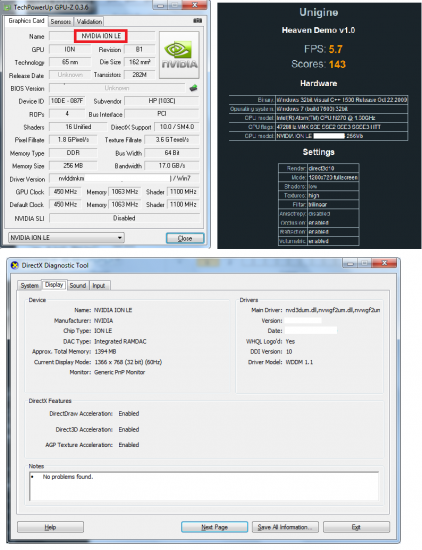The image size is (422, 550).
Task: Click the Driver Model value WDDM 1.1
Action: coord(299,362)
